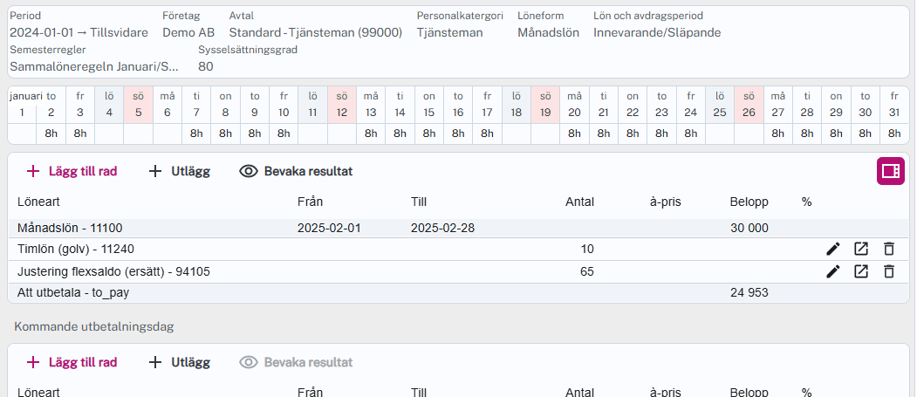This screenshot has height=397, width=917.
Task: Select calendar day on 15
Action: [429, 104]
